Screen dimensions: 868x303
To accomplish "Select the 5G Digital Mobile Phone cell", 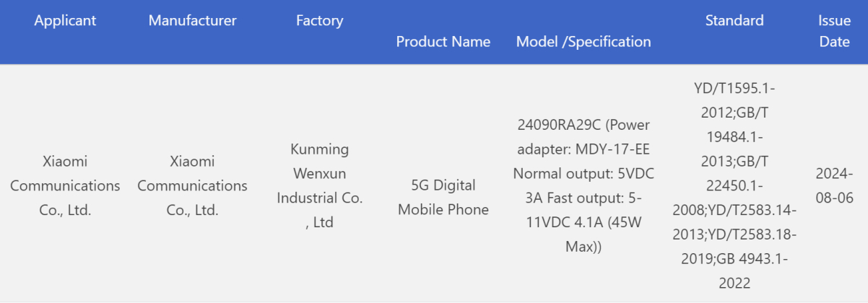I will click(443, 198).
